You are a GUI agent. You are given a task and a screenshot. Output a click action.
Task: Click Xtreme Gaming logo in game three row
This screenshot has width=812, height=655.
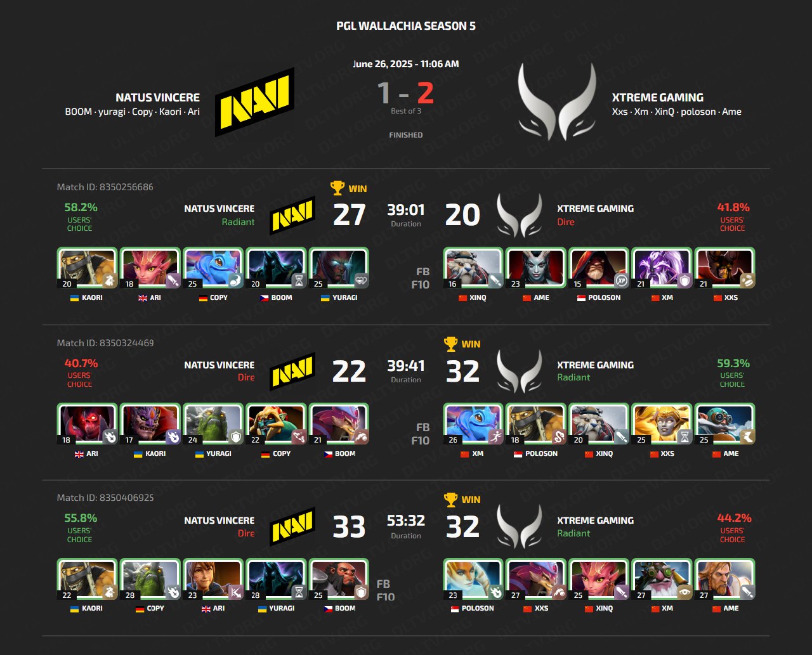coord(519,526)
